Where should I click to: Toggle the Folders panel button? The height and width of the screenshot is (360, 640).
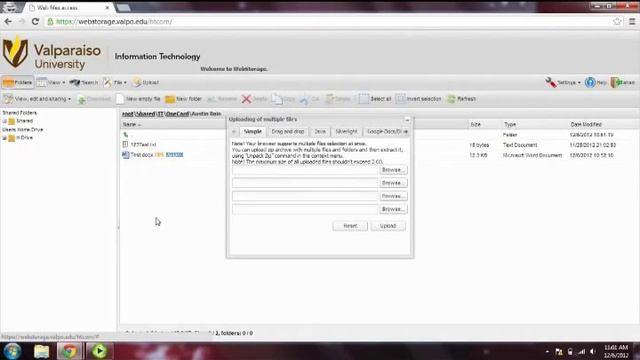click(x=17, y=82)
